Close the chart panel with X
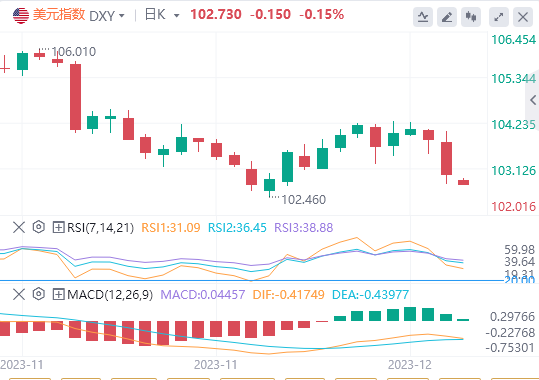This screenshot has height=380, width=539. click(523, 17)
